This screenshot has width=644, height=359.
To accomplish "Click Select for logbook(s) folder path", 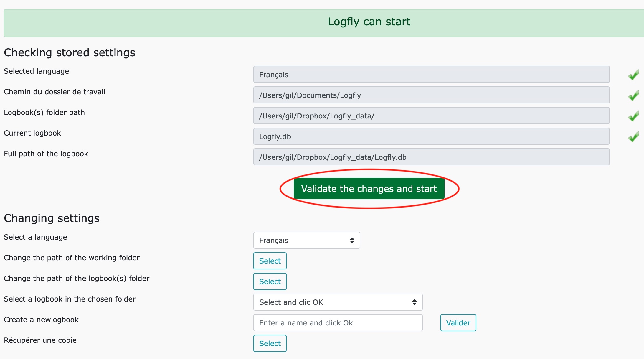I will (x=270, y=281).
